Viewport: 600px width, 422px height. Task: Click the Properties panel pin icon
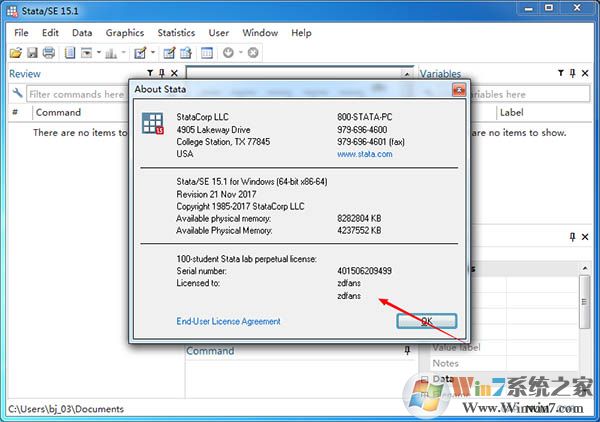(x=572, y=237)
